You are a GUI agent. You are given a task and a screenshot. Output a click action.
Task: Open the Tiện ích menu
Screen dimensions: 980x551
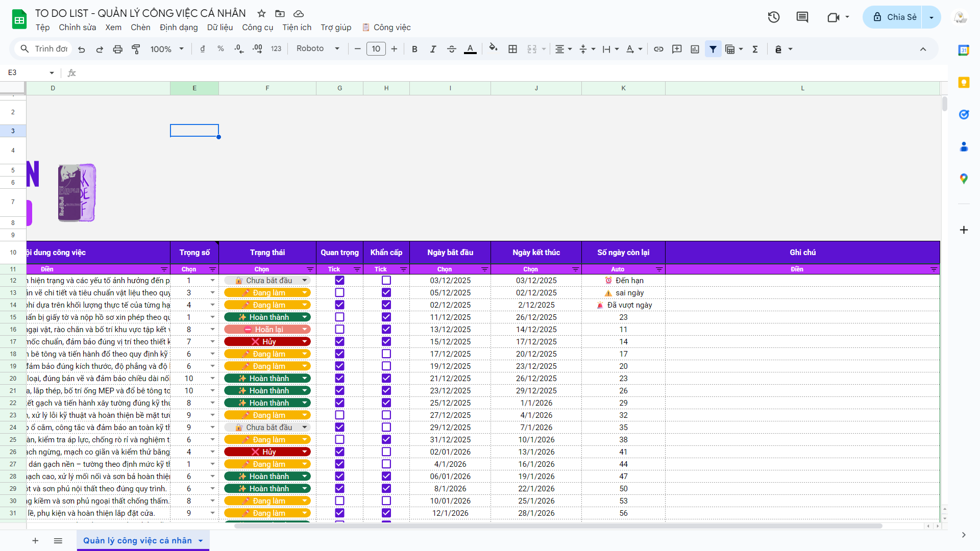click(297, 28)
